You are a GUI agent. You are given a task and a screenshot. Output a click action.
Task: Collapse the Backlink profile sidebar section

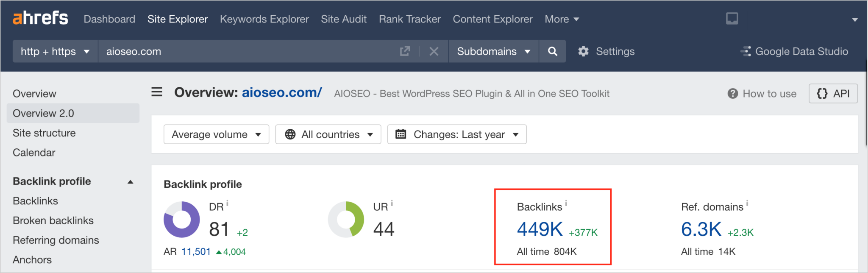click(131, 181)
